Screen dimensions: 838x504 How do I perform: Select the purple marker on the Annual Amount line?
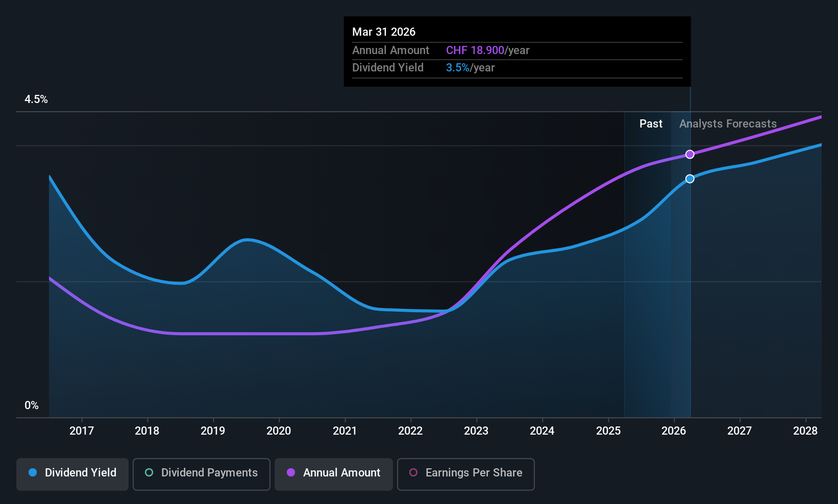coord(690,154)
